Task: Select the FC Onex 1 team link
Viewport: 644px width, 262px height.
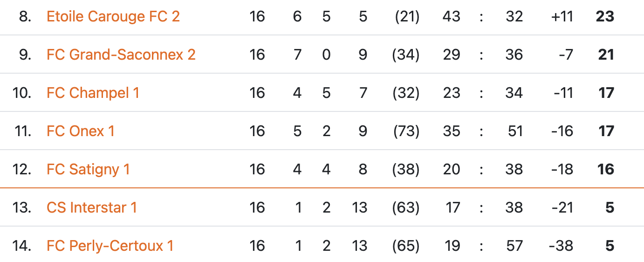Action: (x=80, y=131)
